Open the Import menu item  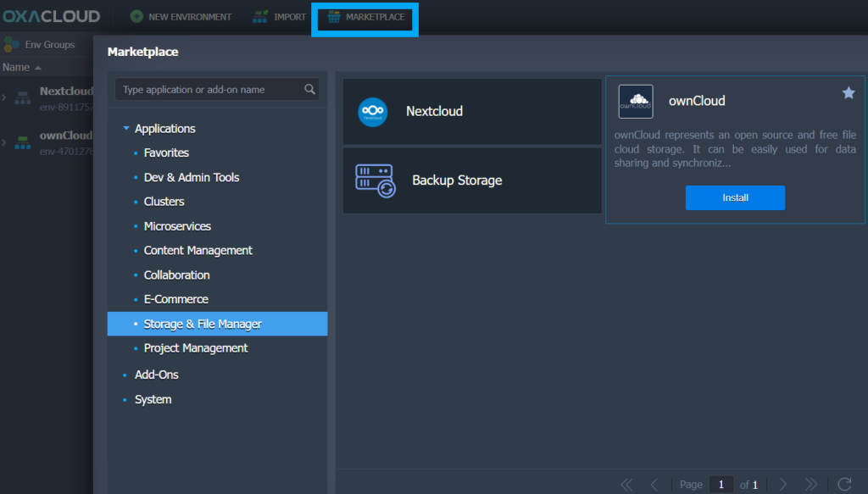(279, 17)
